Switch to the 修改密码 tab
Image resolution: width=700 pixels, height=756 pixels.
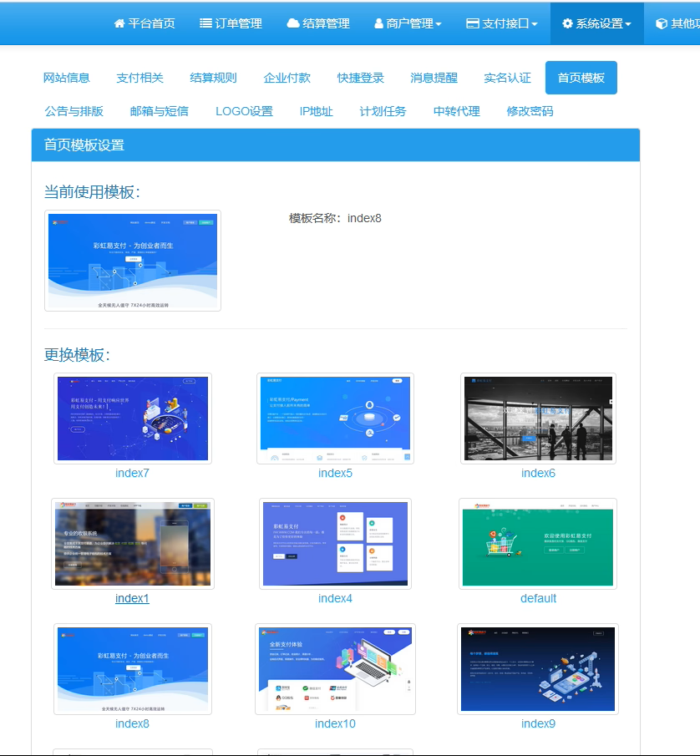pyautogui.click(x=530, y=111)
